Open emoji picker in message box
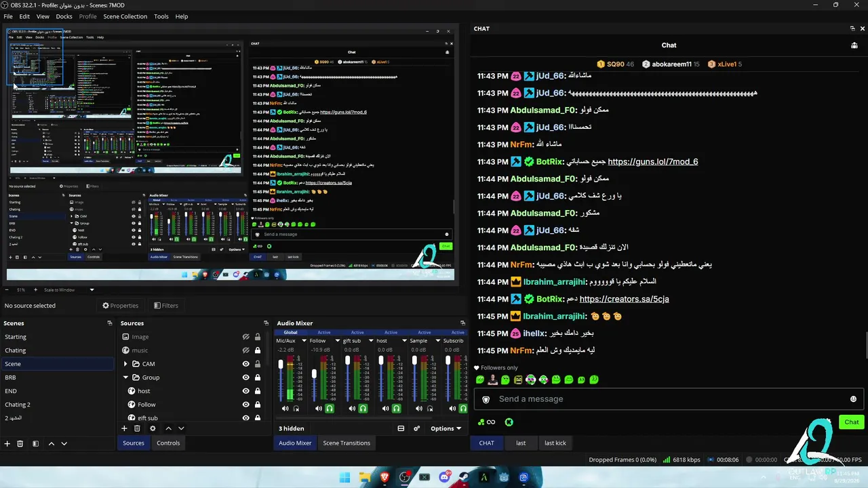Viewport: 868px width, 488px height. 853,399
